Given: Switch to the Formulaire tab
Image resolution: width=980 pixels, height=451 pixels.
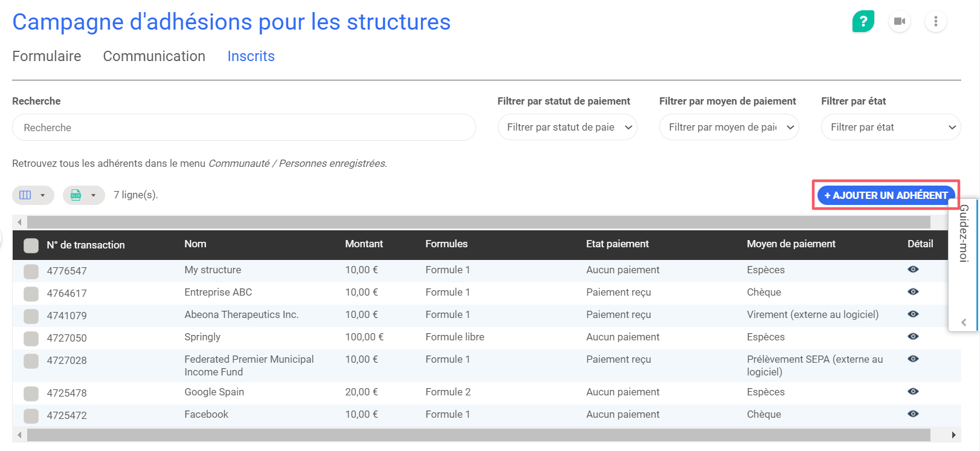Looking at the screenshot, I should coord(47,56).
